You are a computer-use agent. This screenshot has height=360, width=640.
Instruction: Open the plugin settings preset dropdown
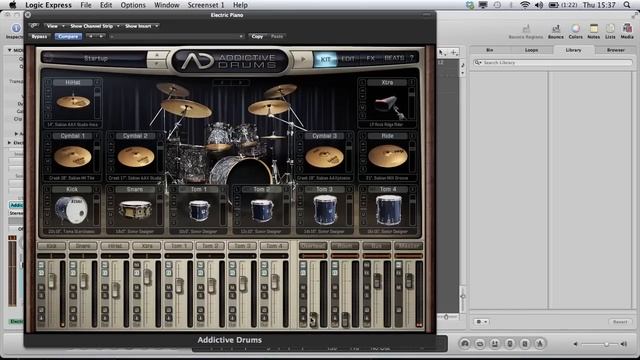coord(176,36)
